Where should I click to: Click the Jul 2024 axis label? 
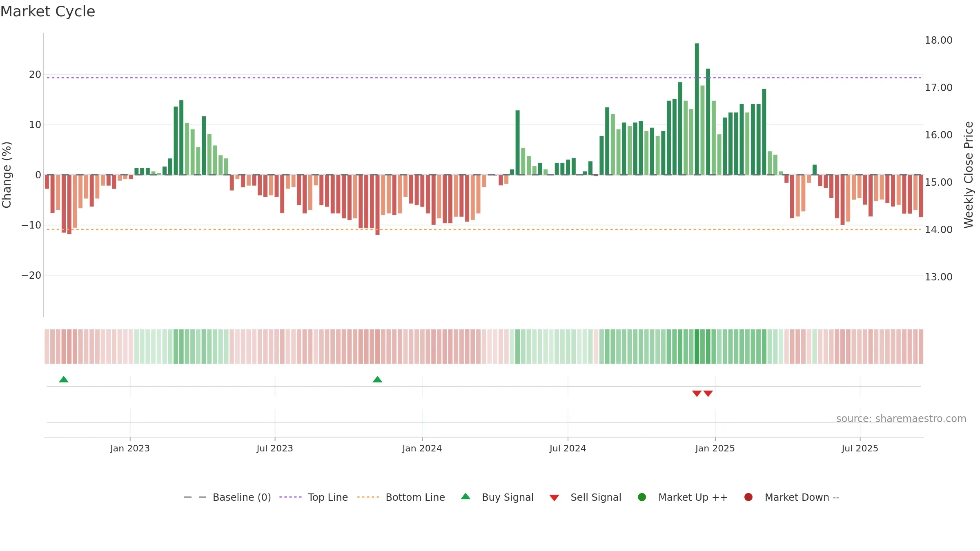pyautogui.click(x=568, y=449)
